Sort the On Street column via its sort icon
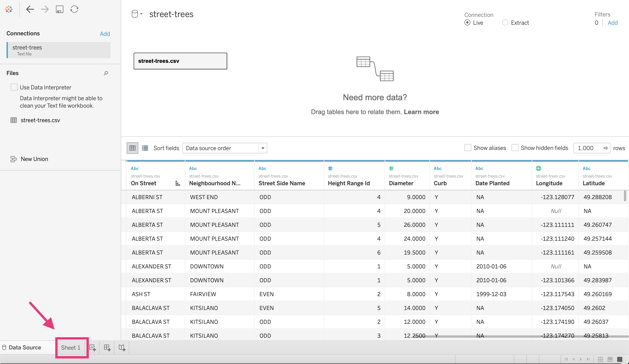Screen dimensions: 629x364 [x=177, y=183]
